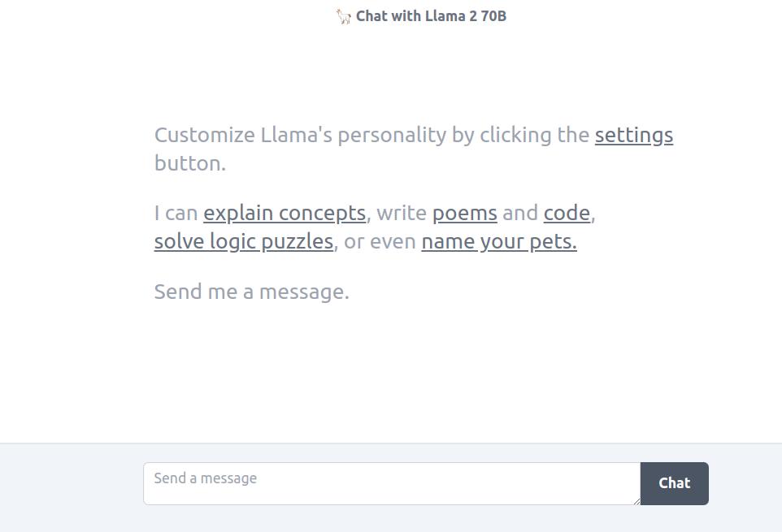Click the 'Customize Llama's personality' text
This screenshot has width=782, height=532.
coord(301,136)
